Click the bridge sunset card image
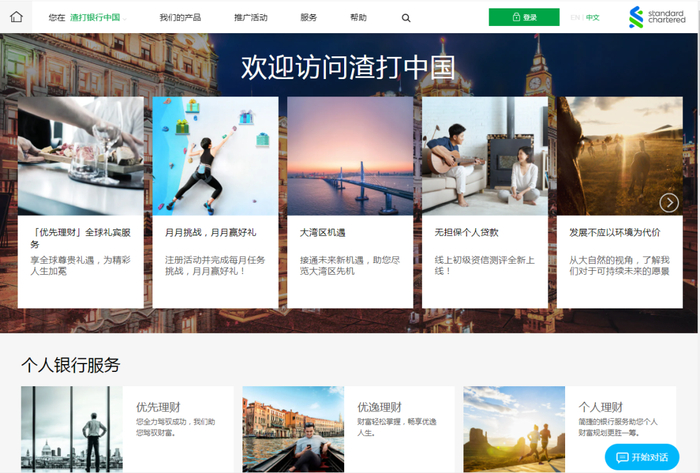Image resolution: width=700 pixels, height=473 pixels. tap(350, 156)
